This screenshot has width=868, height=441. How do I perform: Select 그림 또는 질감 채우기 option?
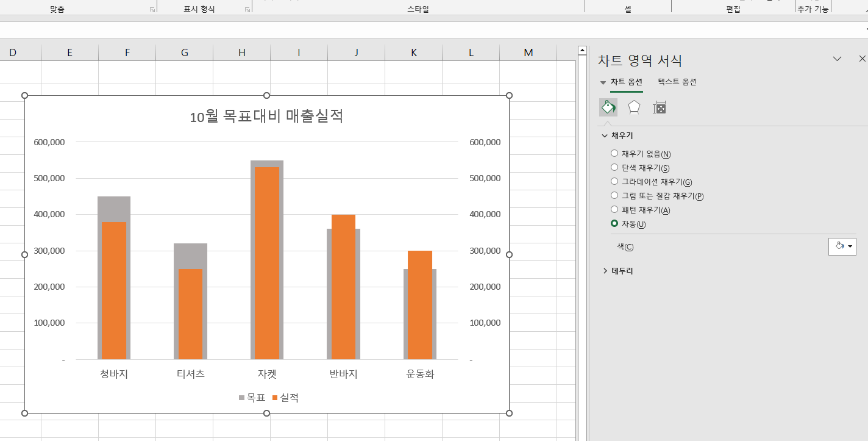click(614, 196)
